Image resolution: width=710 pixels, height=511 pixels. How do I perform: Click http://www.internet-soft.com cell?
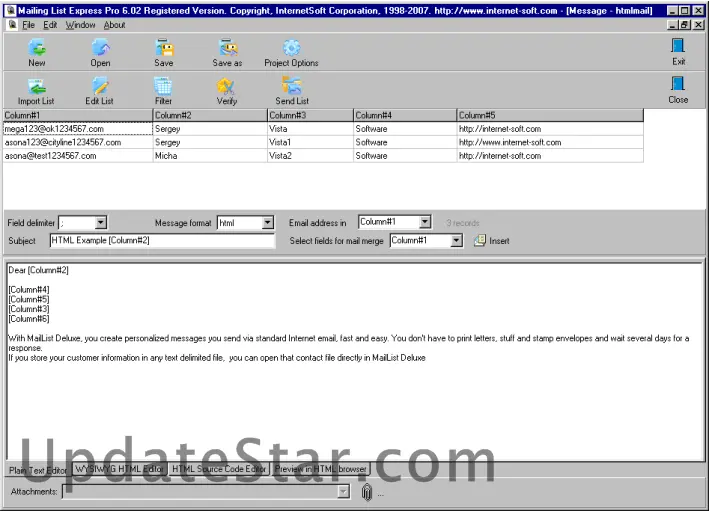point(550,143)
